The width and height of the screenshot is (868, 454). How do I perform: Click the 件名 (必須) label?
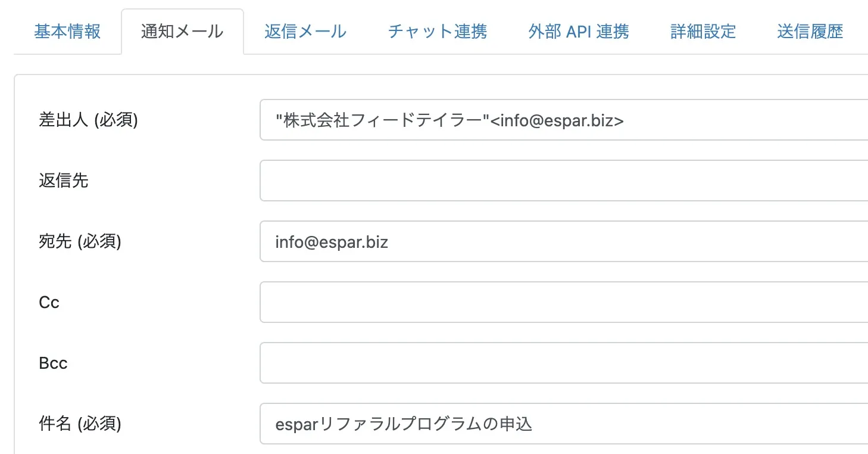tap(80, 424)
